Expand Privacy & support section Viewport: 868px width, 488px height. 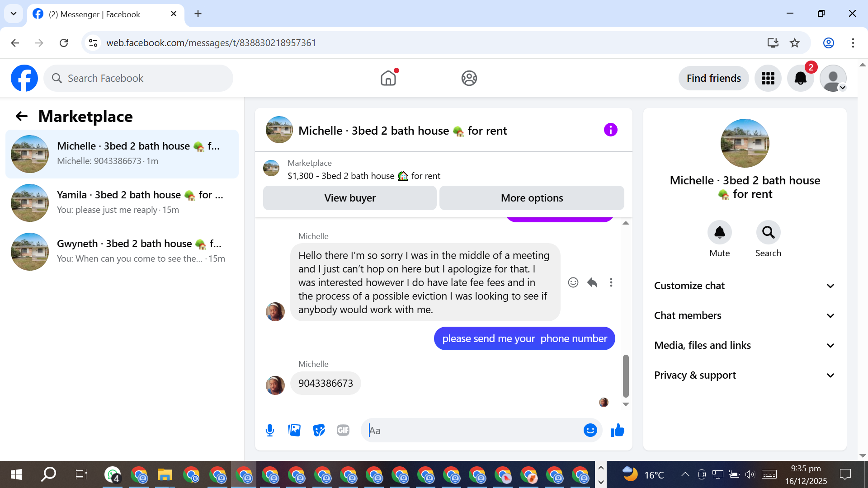click(x=745, y=375)
